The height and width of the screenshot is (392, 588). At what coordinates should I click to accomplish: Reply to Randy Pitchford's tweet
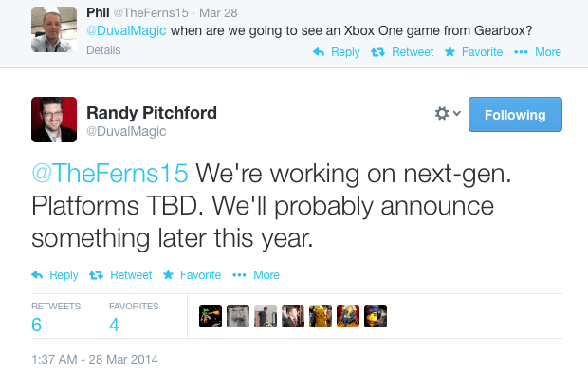click(55, 275)
